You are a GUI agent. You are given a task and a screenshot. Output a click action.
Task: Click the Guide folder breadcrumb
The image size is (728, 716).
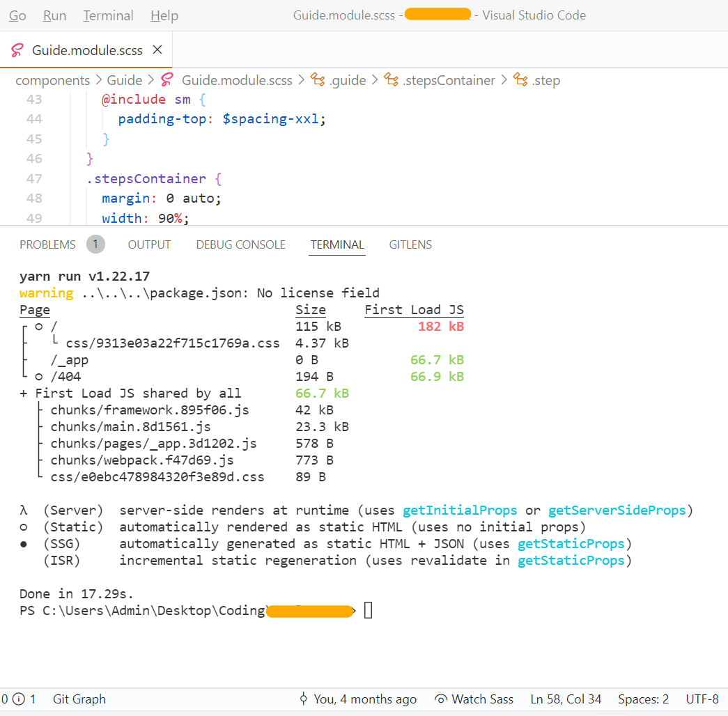125,80
